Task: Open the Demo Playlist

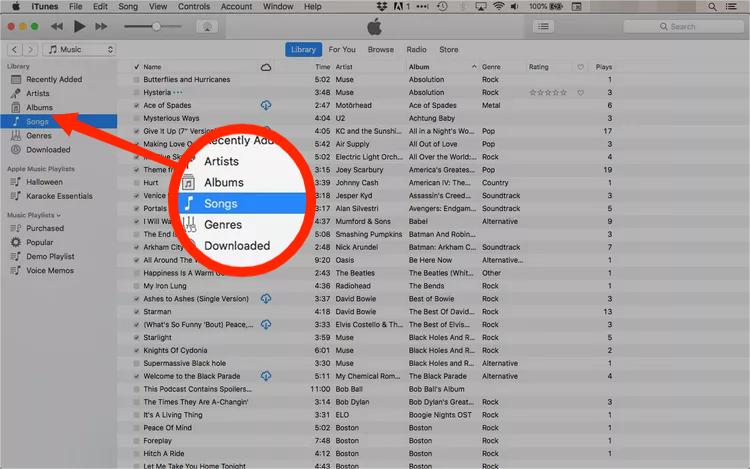Action: (x=50, y=256)
